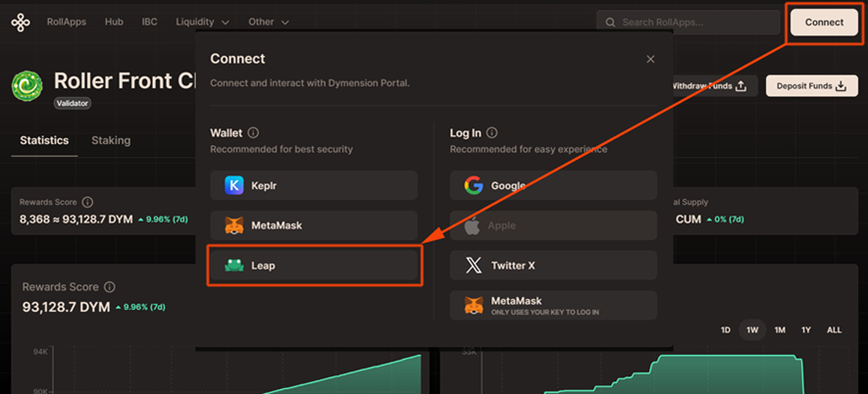Log in with Apple

click(553, 225)
